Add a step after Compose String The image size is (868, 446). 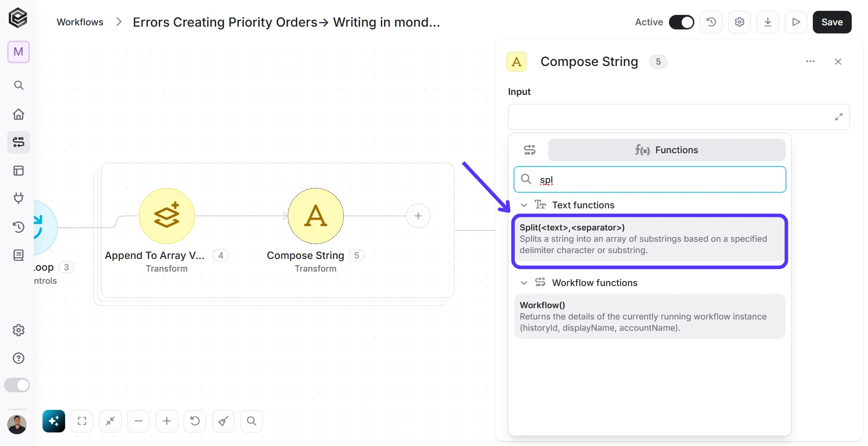pos(418,216)
